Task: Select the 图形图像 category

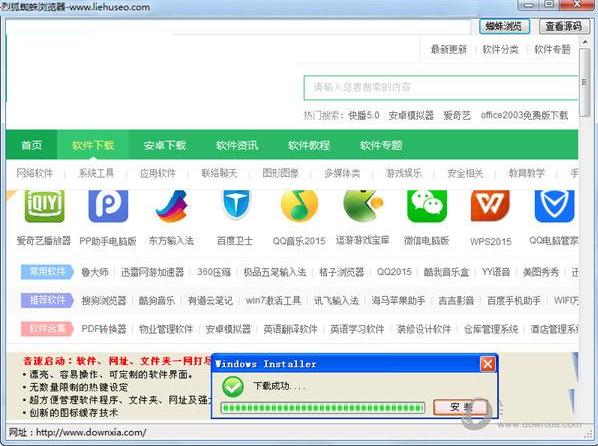Action: click(280, 173)
